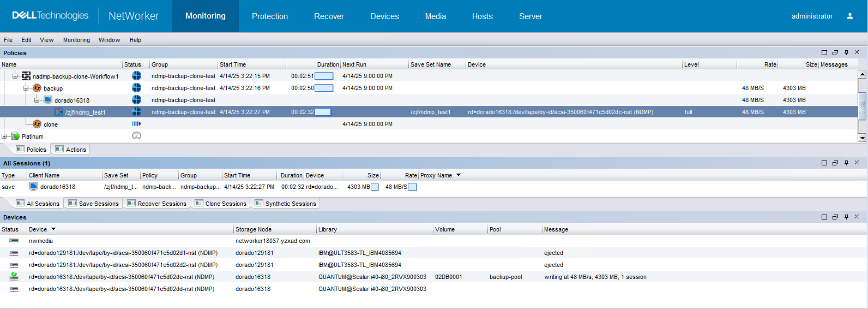Click the Platinum row status icon
The width and height of the screenshot is (868, 309).
[136, 135]
